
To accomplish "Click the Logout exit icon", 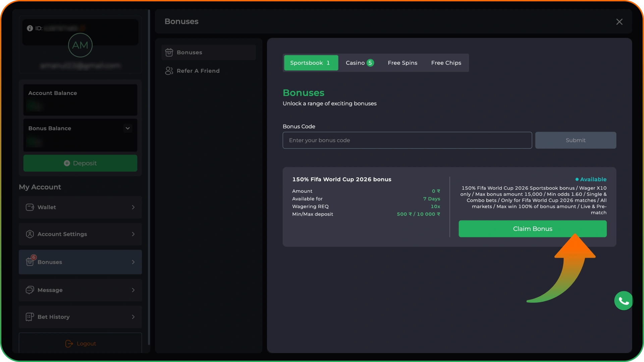I will [x=69, y=344].
